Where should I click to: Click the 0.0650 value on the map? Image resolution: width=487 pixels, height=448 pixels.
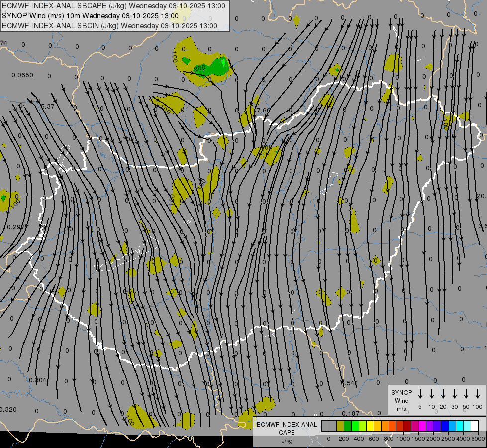coord(22,75)
